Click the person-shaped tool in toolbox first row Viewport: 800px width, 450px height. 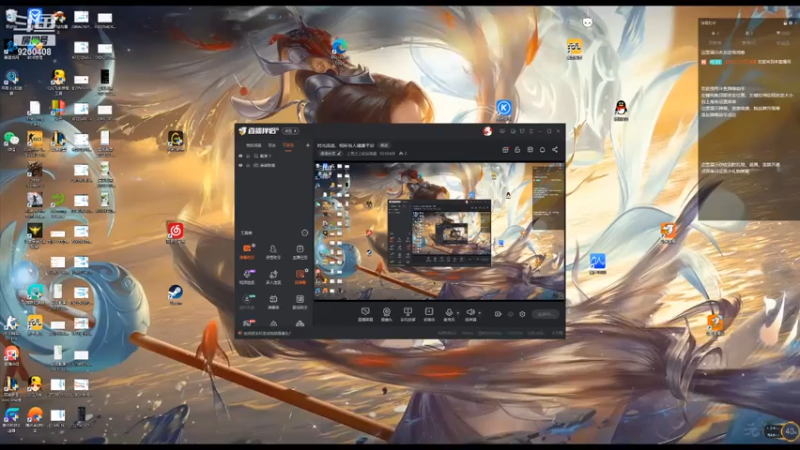tap(273, 251)
